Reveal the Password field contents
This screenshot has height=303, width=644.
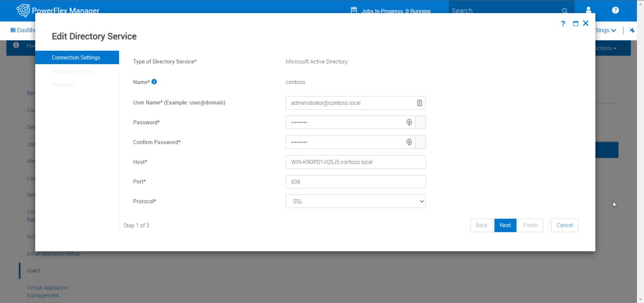coord(409,122)
